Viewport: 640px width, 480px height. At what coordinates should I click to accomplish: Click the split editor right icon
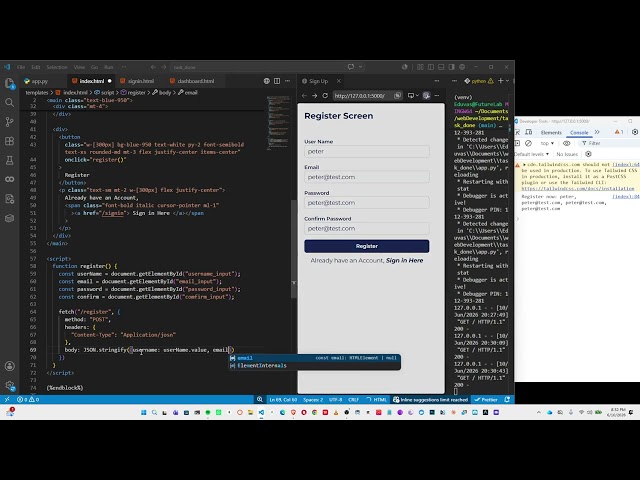coord(277,81)
